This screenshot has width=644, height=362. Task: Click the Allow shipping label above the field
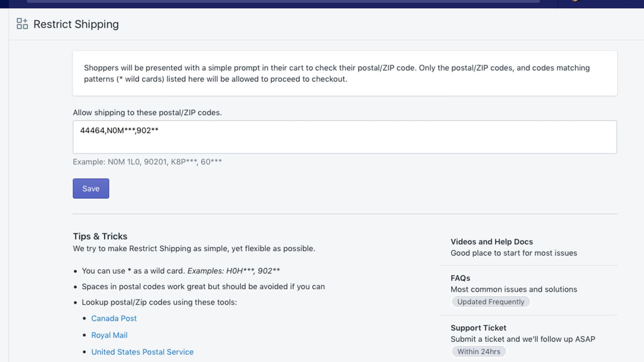147,113
